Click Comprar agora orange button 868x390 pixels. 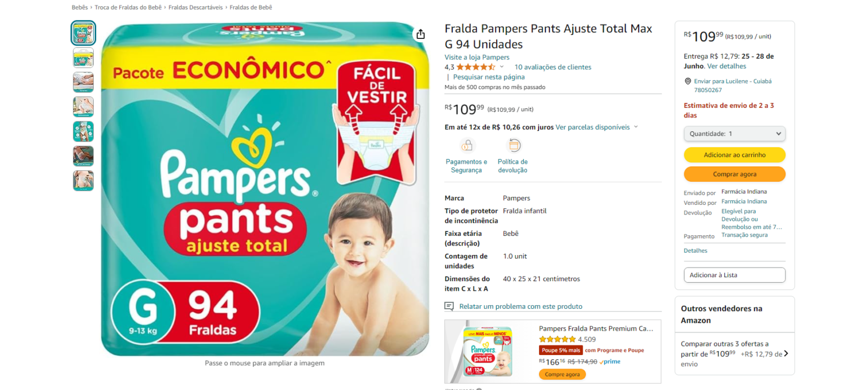pos(735,174)
